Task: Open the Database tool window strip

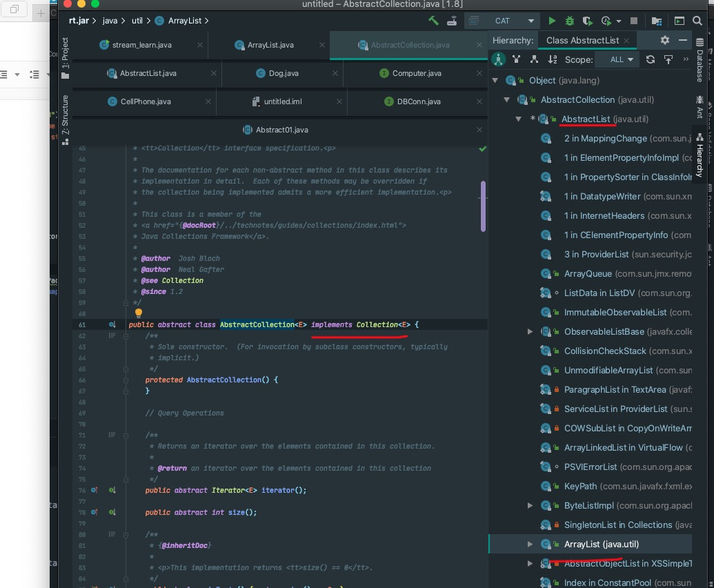Action: (x=700, y=60)
